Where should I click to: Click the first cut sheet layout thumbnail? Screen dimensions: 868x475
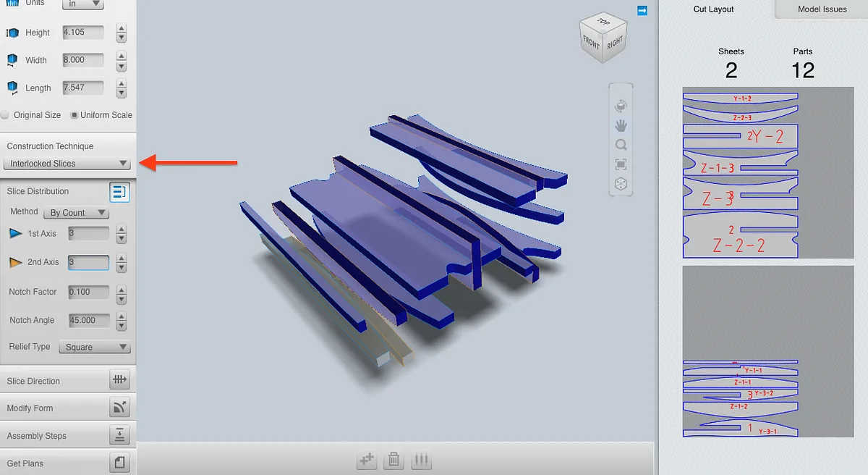click(740, 174)
